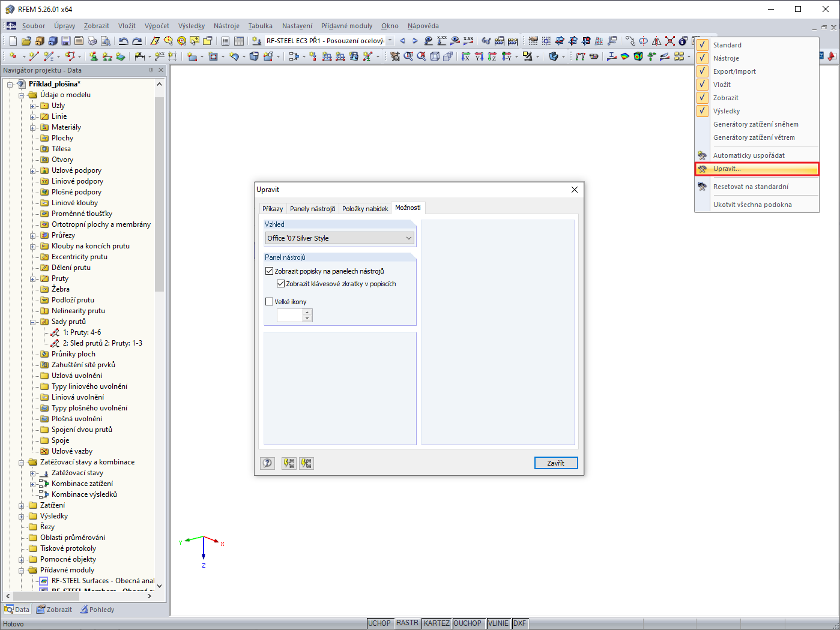
Task: Open the Výpočet menu
Action: point(157,26)
